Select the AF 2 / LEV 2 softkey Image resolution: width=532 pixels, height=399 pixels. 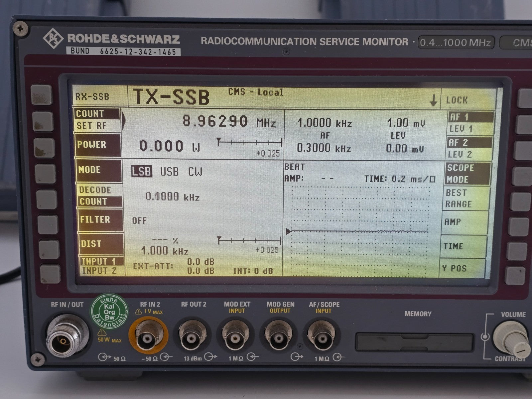click(x=468, y=148)
